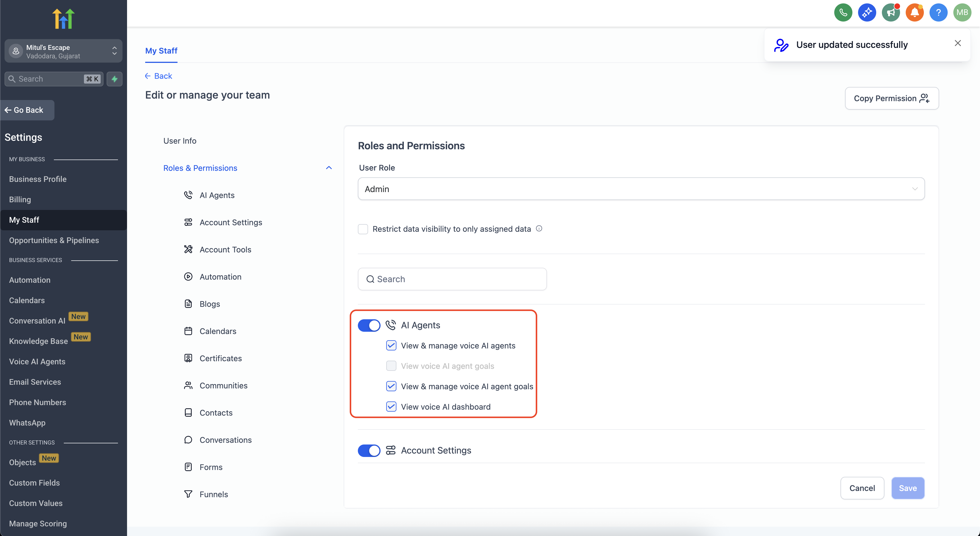Open the User Role Admin dropdown
This screenshot has width=980, height=536.
[641, 189]
